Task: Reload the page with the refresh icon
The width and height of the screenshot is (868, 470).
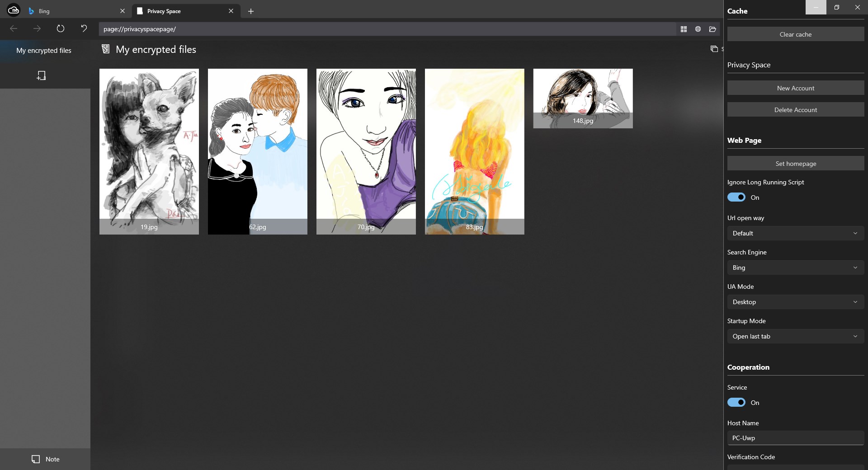Action: click(61, 29)
